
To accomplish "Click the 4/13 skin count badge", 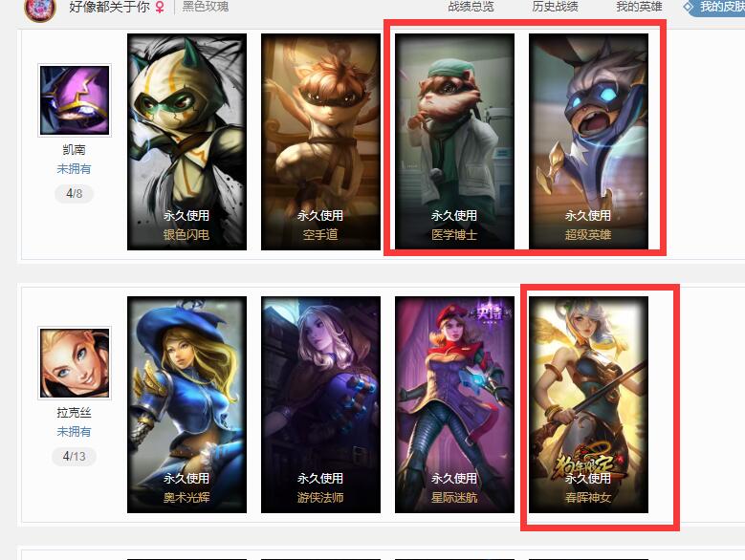I will point(75,457).
